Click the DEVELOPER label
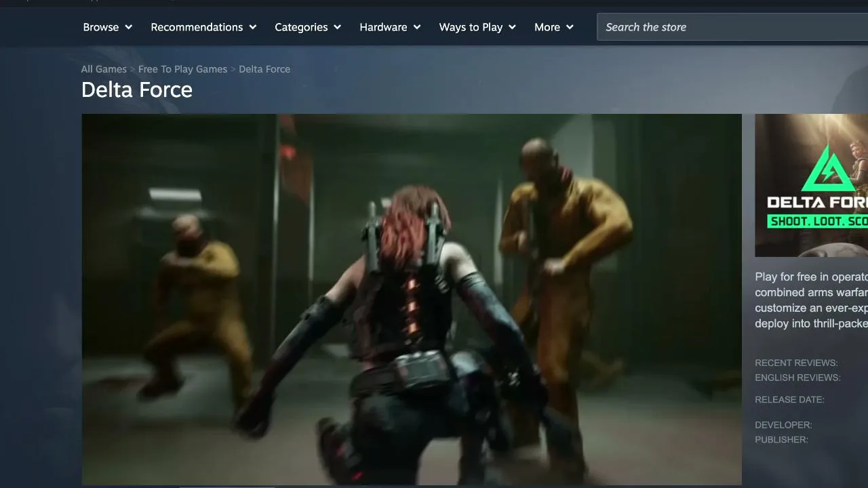 click(783, 425)
